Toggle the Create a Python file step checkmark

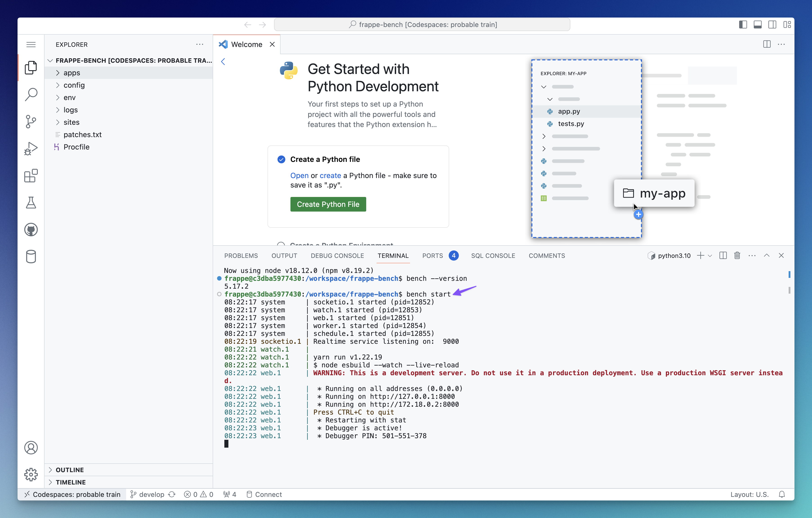[x=281, y=159]
